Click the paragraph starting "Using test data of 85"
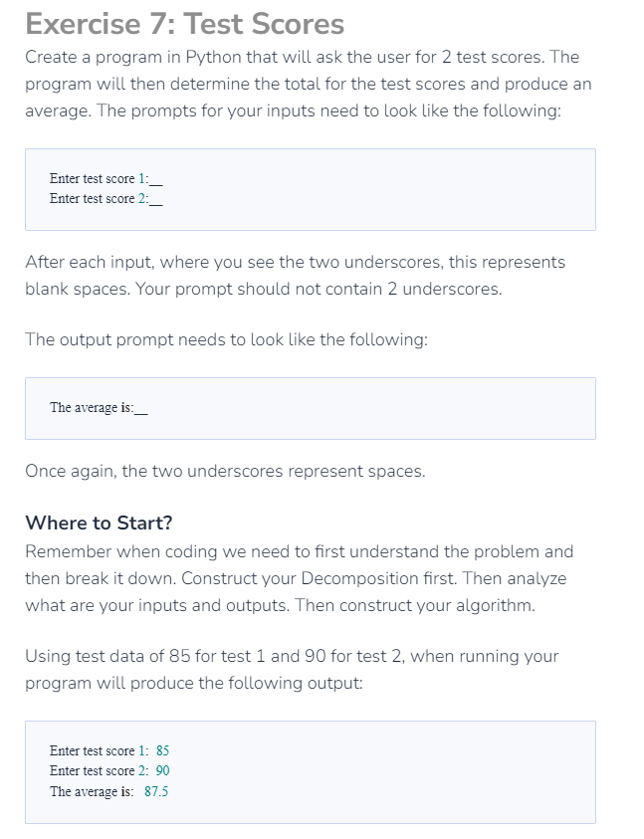This screenshot has width=644, height=839. [x=292, y=670]
